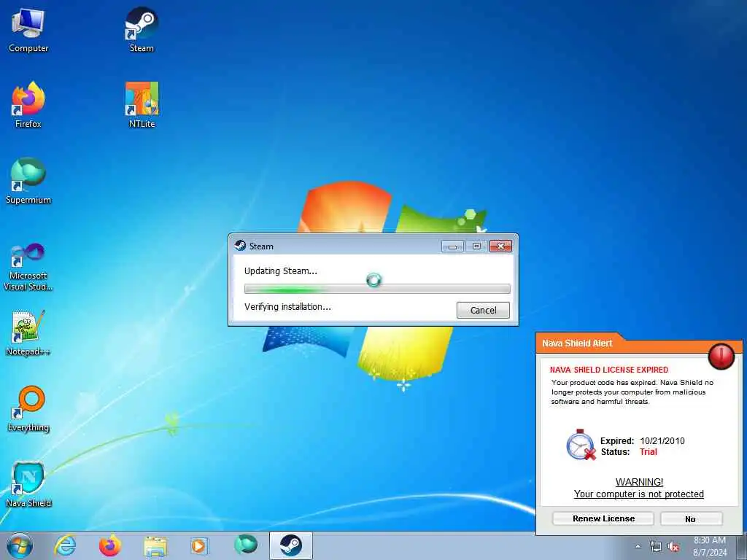Click the Steam logo in title bar

[241, 246]
